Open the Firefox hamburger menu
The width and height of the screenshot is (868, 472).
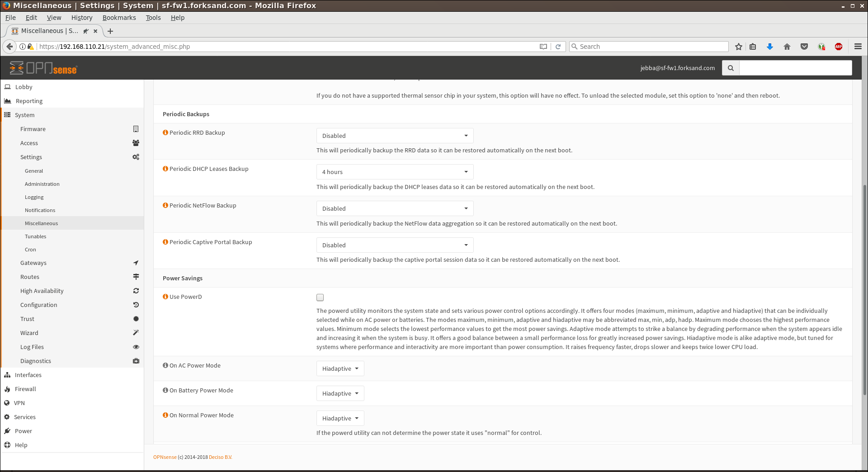pyautogui.click(x=858, y=47)
